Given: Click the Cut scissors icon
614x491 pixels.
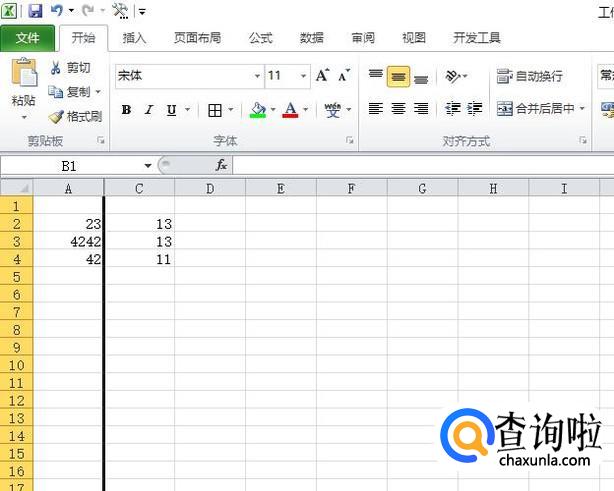Looking at the screenshot, I should pos(55,68).
